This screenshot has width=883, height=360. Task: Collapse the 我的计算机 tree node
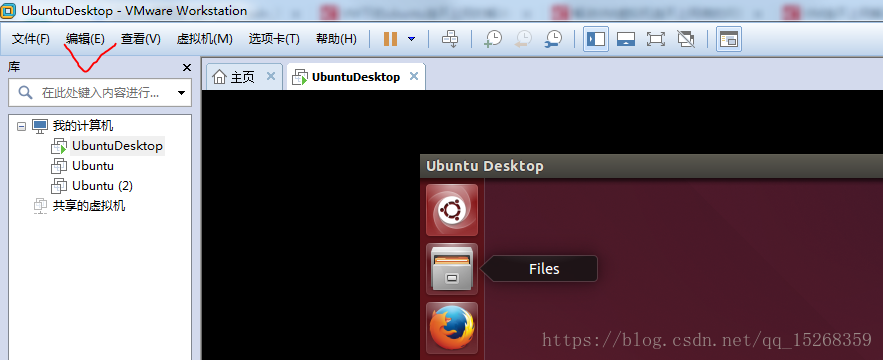tap(21, 126)
